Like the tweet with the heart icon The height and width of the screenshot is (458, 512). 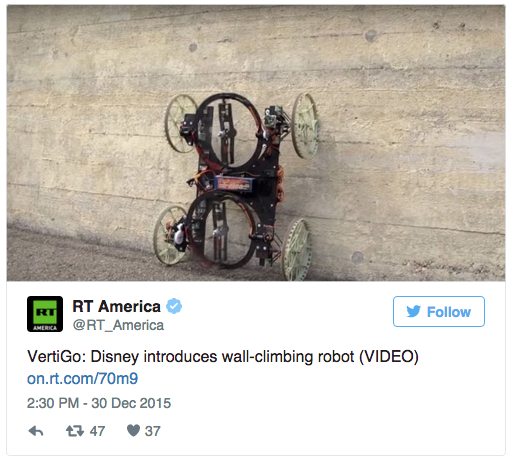133,430
